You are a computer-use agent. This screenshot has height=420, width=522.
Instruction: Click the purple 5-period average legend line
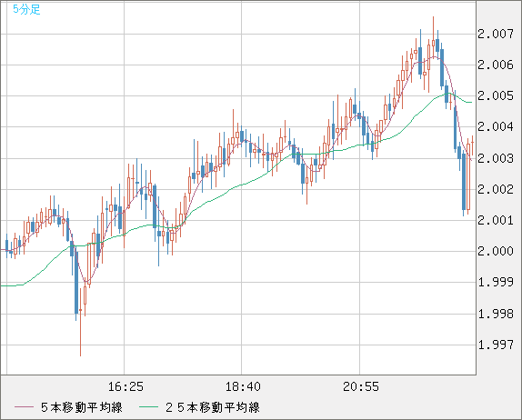click(x=24, y=407)
